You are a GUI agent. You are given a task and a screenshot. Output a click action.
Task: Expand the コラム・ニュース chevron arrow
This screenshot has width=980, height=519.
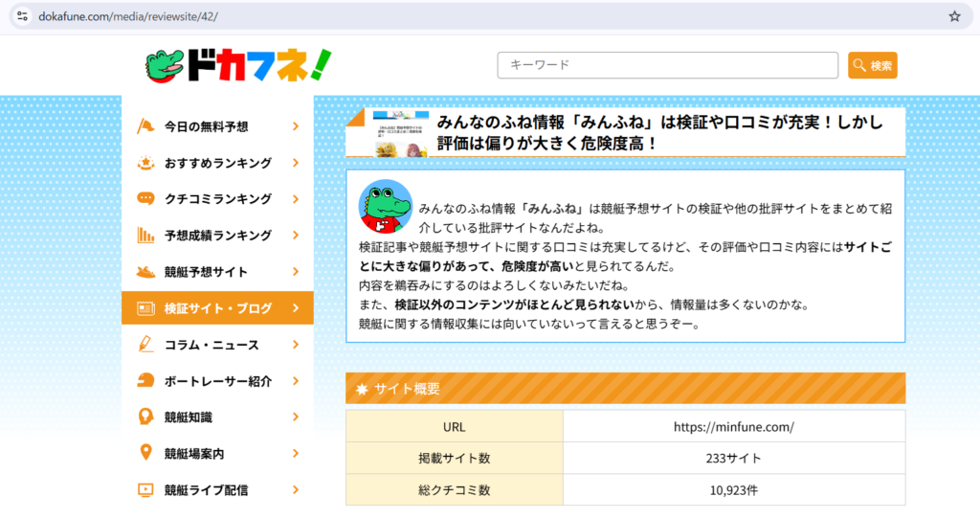click(x=296, y=345)
